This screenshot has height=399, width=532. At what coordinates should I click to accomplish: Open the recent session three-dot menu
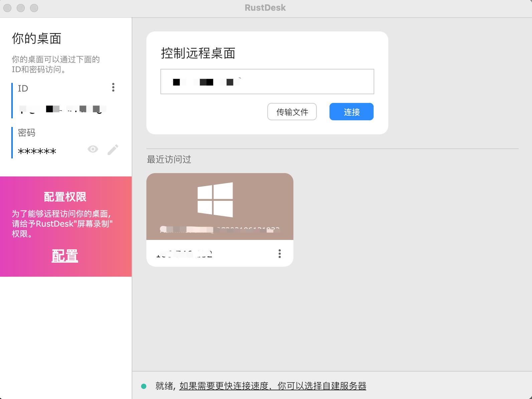280,254
